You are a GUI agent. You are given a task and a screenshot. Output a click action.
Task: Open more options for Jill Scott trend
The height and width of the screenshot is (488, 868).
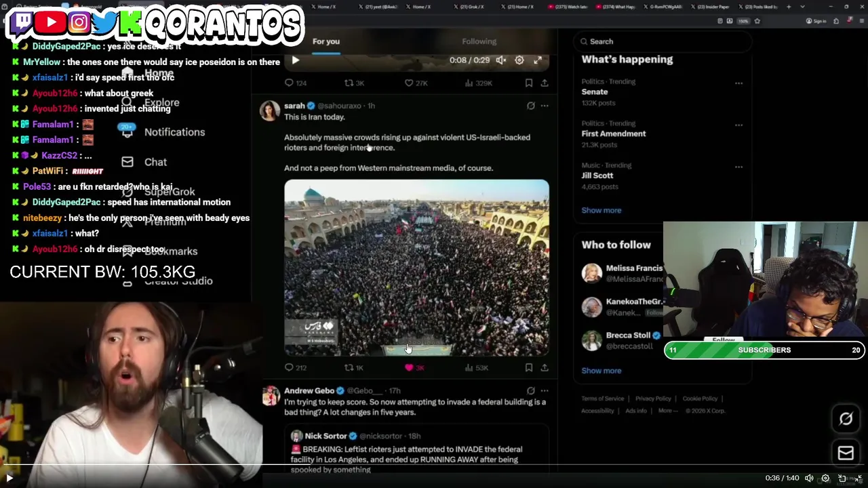point(738,167)
